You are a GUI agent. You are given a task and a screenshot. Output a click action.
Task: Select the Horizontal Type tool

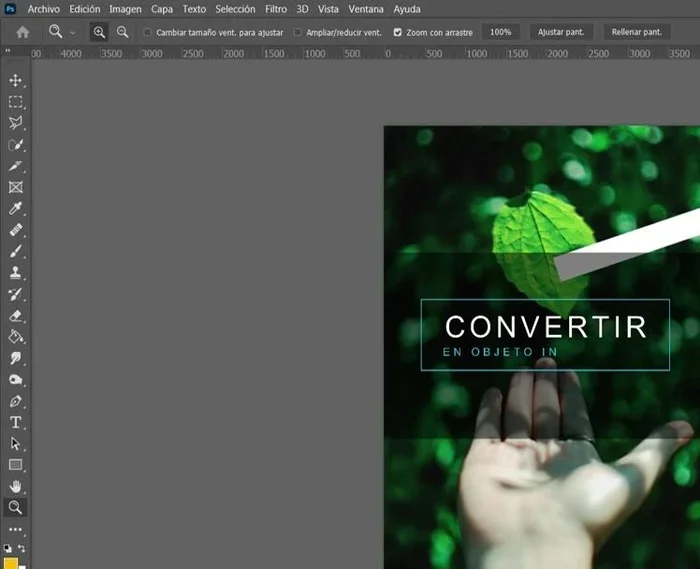(x=15, y=422)
